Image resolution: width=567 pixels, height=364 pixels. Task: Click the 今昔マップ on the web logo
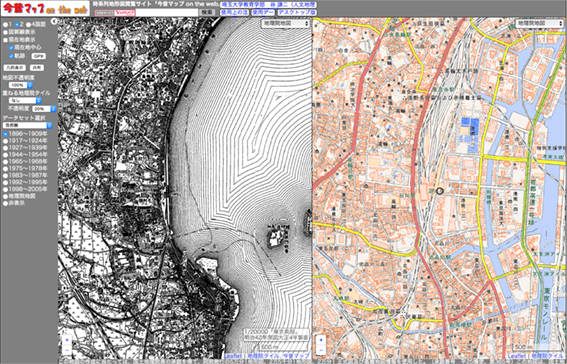pos(45,8)
